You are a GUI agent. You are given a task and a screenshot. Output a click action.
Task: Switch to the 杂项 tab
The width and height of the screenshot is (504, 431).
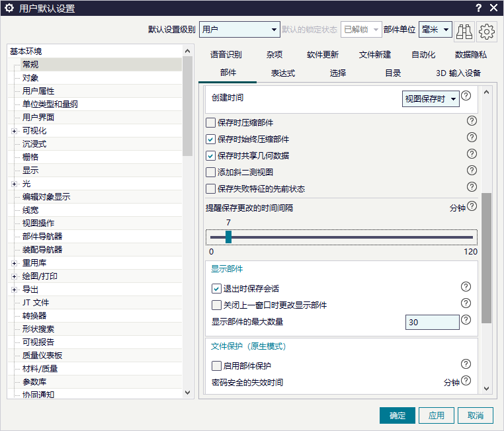[x=274, y=55]
